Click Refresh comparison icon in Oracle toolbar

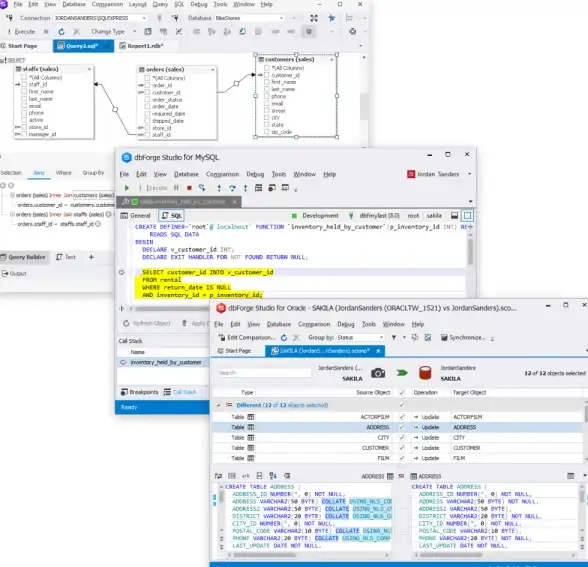(284, 338)
